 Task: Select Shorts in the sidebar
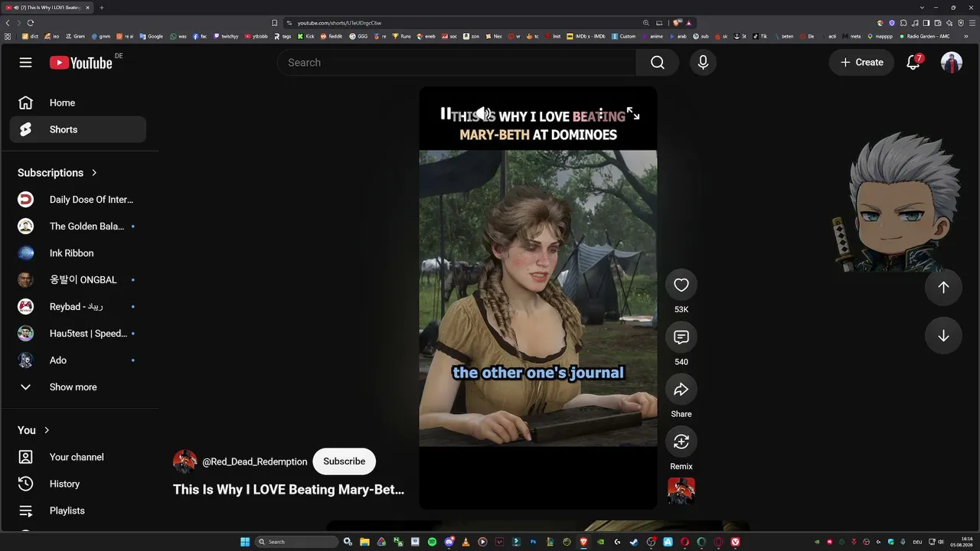point(77,129)
